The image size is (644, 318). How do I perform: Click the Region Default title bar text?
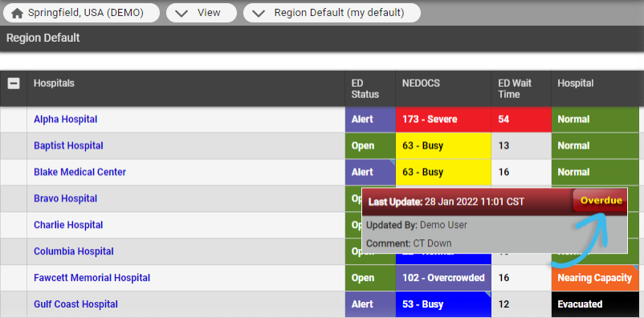(x=43, y=39)
